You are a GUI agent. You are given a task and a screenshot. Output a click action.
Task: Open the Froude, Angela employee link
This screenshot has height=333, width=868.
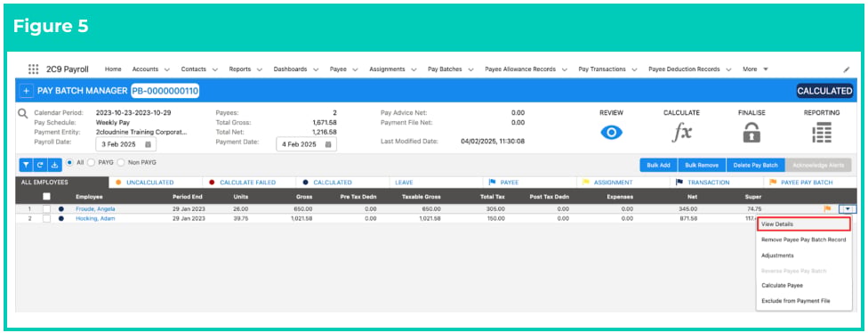coord(95,209)
